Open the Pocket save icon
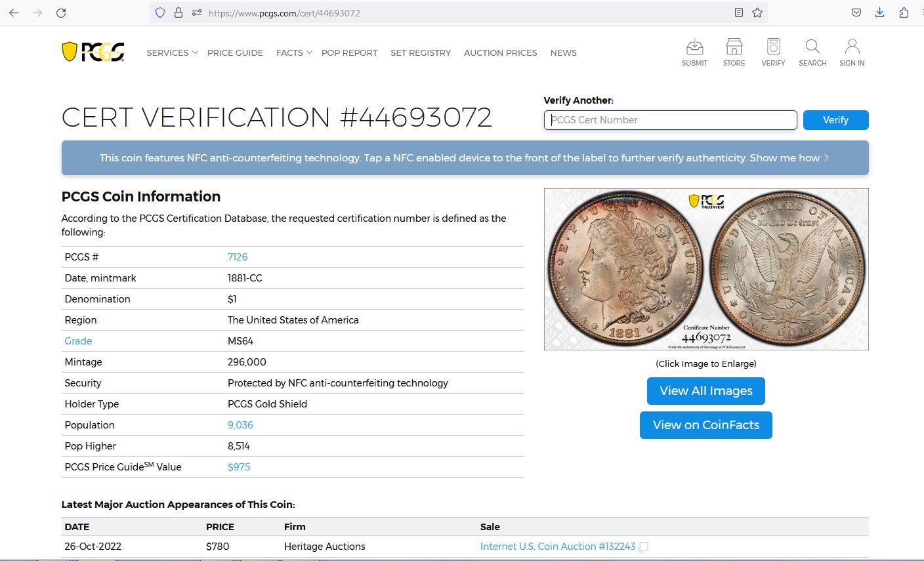This screenshot has width=924, height=561. point(856,12)
